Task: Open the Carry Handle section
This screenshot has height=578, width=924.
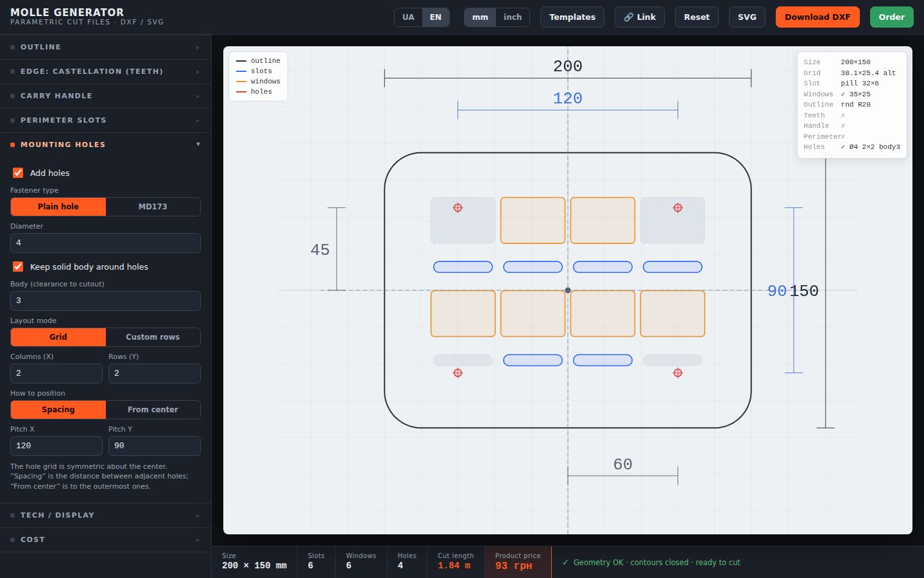Action: (x=105, y=96)
